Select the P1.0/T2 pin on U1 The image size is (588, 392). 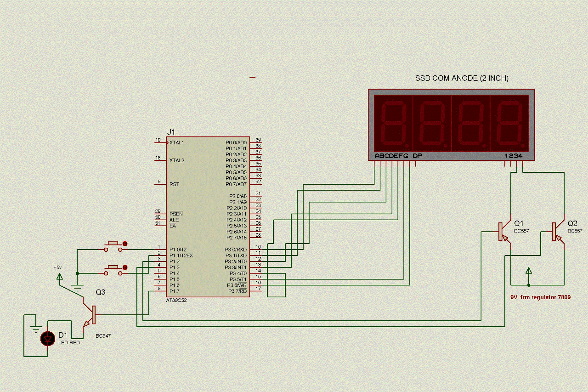click(x=176, y=250)
